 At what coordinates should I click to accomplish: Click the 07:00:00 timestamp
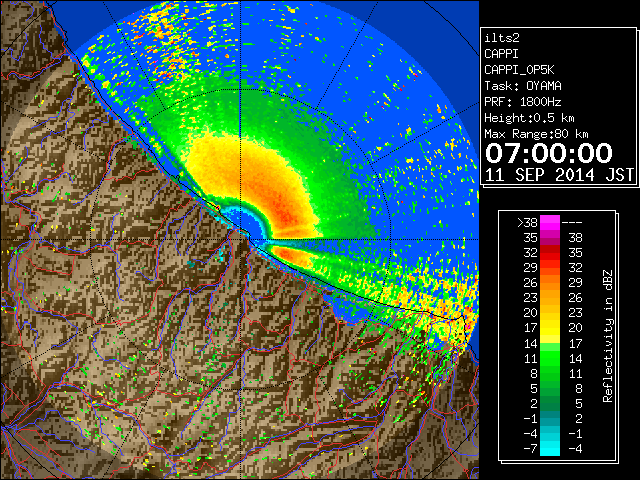tap(549, 153)
